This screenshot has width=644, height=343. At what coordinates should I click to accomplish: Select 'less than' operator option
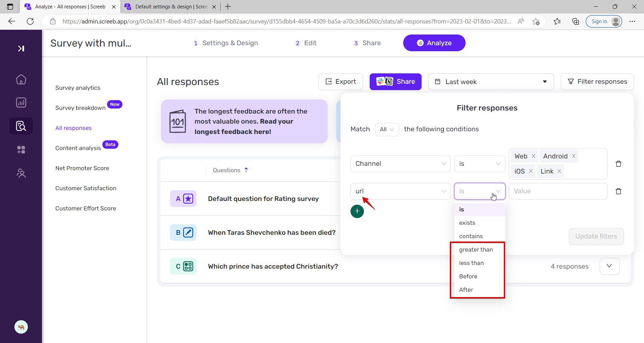click(480, 263)
